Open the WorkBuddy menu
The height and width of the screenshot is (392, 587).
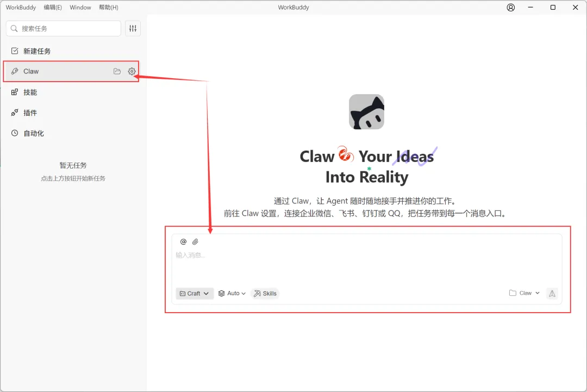pos(21,8)
